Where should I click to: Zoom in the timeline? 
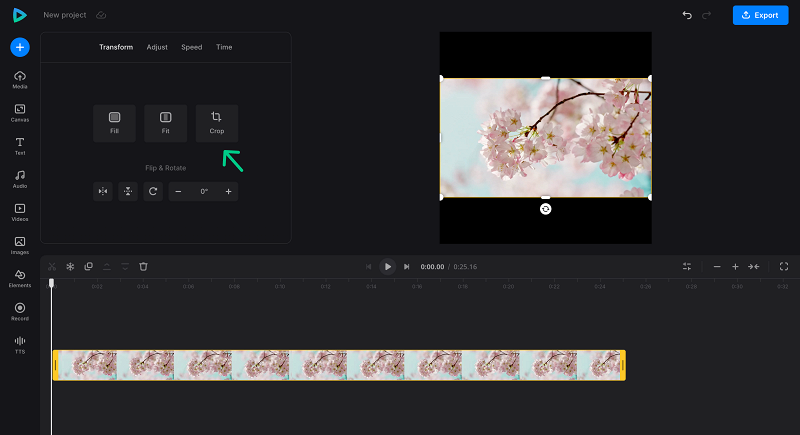tap(735, 267)
